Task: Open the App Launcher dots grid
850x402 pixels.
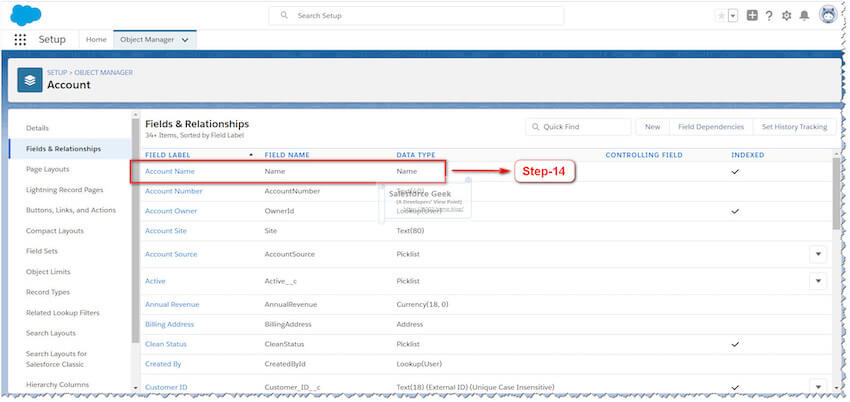Action: (x=20, y=40)
